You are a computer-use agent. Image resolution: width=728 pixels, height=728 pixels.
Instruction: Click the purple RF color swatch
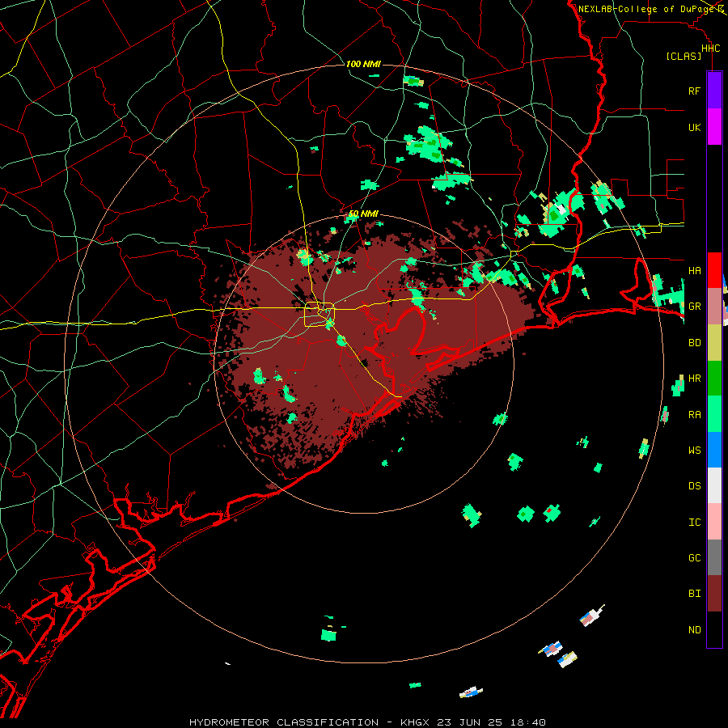[714, 91]
